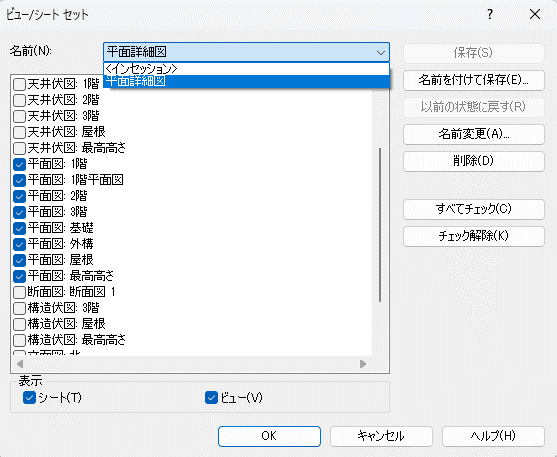Toggle the ビュー(V) display checkbox
Image resolution: width=557 pixels, height=457 pixels.
point(211,397)
